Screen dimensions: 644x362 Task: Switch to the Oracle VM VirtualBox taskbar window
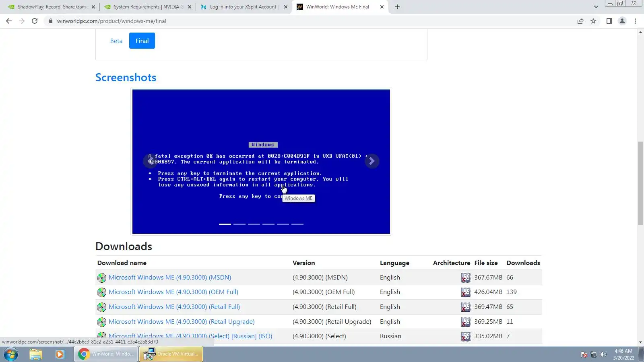click(x=171, y=354)
